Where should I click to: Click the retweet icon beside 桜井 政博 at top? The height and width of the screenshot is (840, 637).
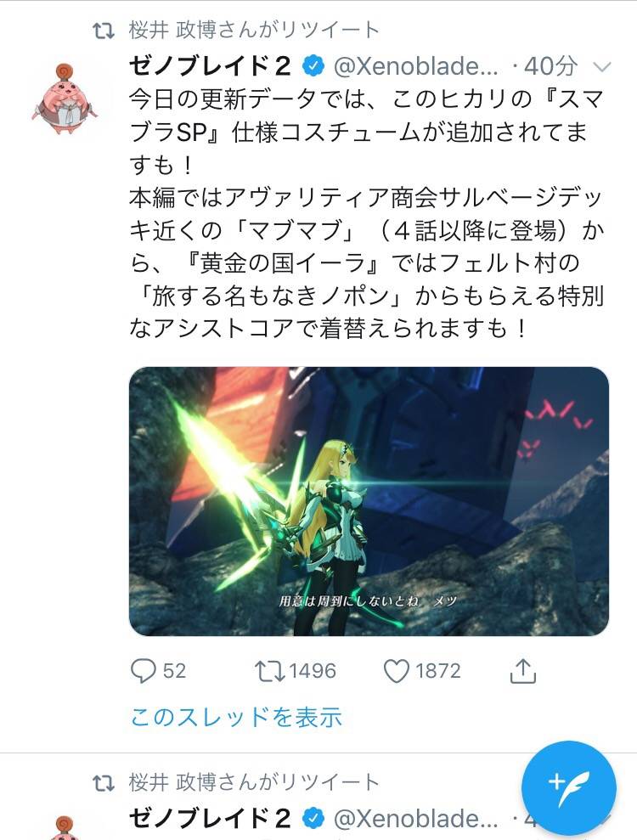pos(104,31)
